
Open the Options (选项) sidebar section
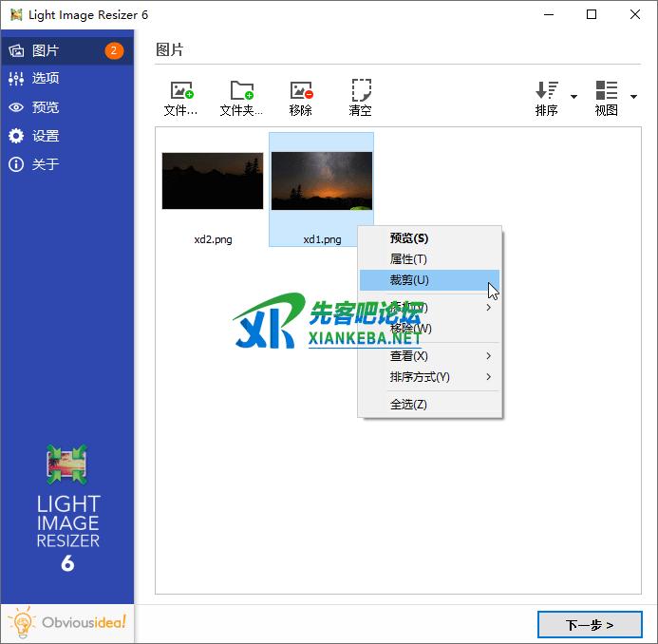(x=46, y=79)
